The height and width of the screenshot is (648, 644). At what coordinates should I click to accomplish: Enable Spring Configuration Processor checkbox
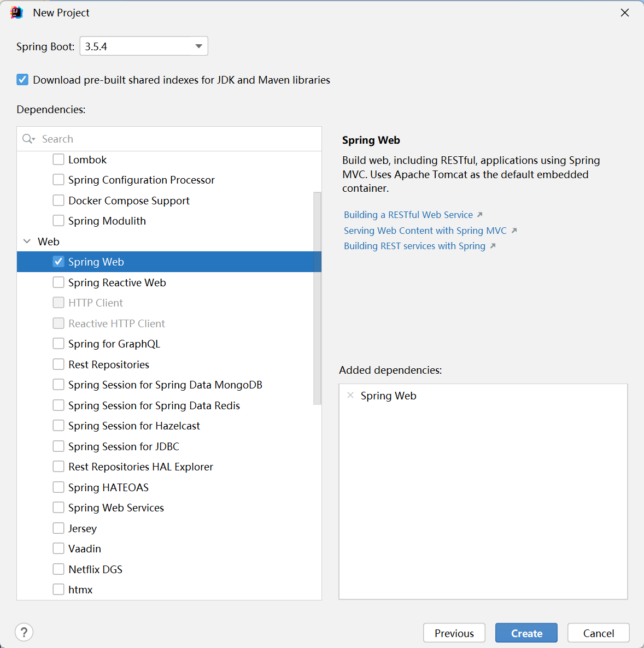pyautogui.click(x=58, y=180)
